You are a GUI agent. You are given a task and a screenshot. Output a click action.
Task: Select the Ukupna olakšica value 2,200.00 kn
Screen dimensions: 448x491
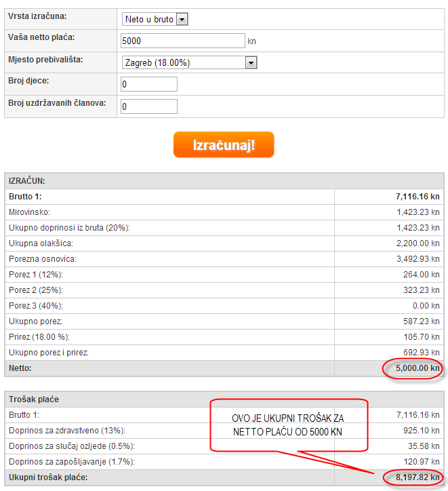[418, 243]
